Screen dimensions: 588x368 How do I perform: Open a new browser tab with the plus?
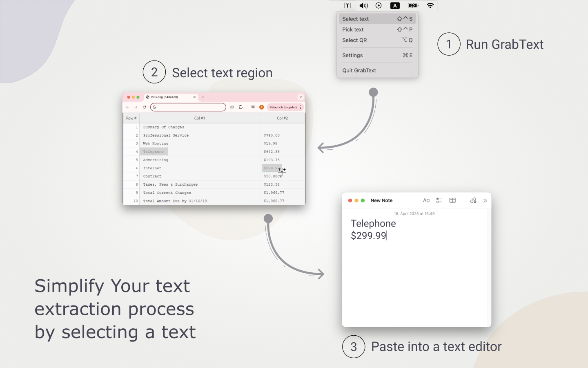[x=203, y=97]
